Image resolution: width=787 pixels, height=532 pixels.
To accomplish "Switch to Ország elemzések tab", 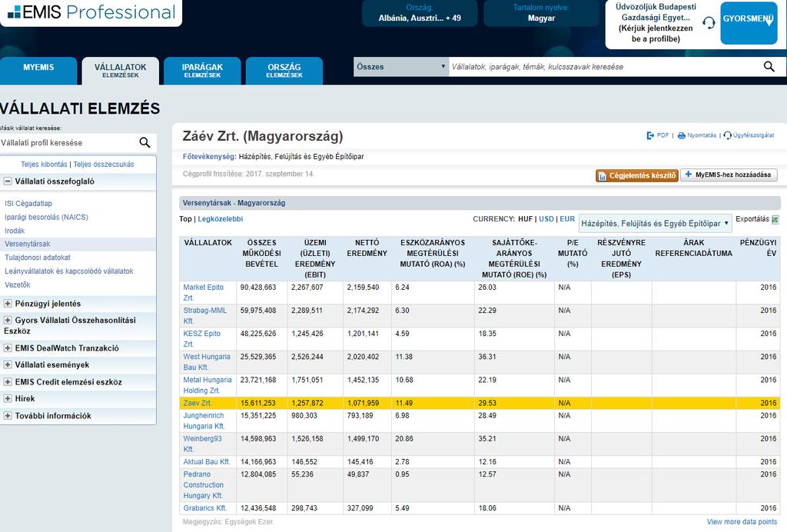I will pos(284,70).
